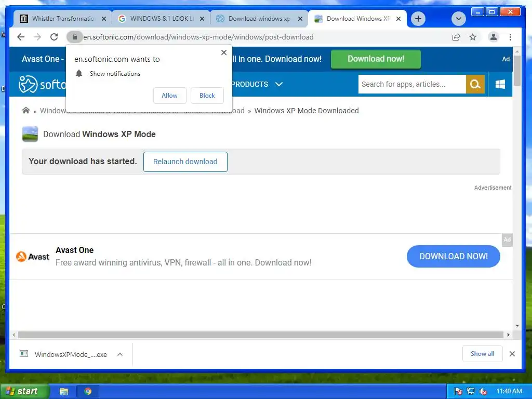Click the share page icon in the address bar
The width and height of the screenshot is (532, 399).
point(456,37)
